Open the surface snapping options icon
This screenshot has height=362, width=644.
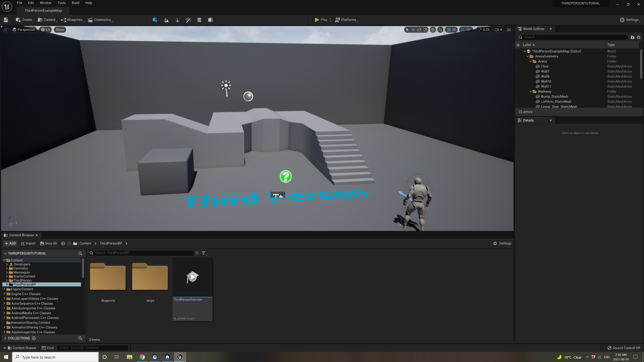coord(440,30)
